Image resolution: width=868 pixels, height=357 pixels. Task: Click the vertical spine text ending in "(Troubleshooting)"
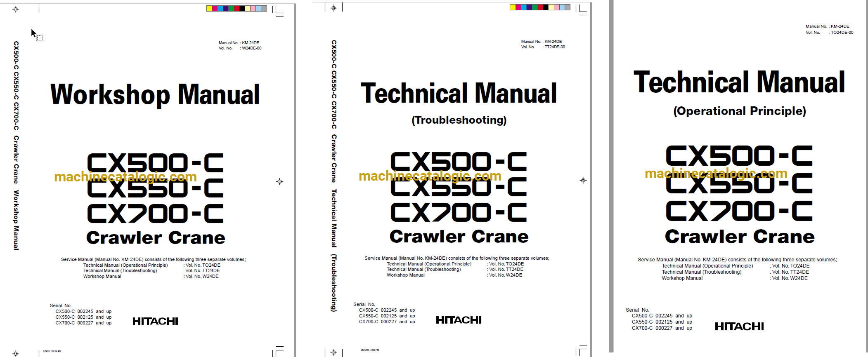(x=334, y=176)
